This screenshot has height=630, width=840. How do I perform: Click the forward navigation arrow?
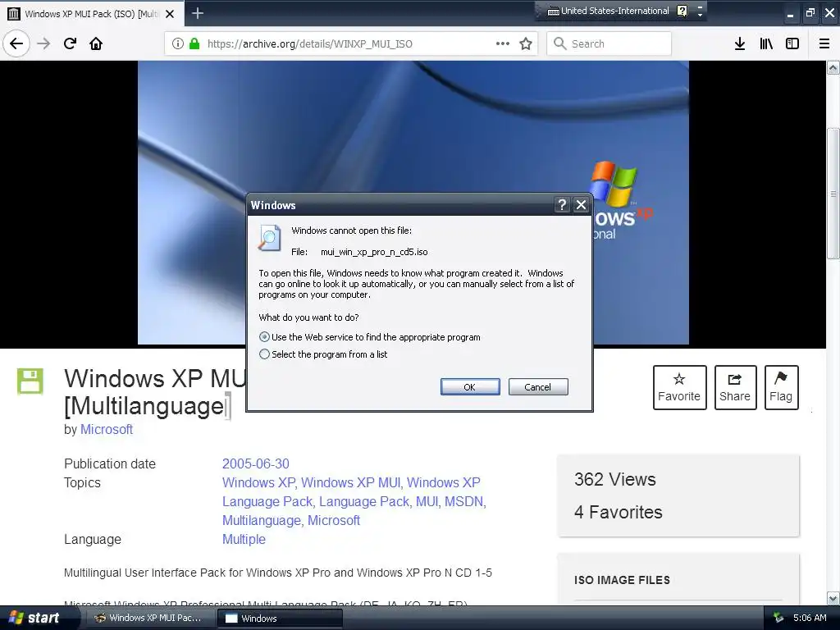(43, 43)
